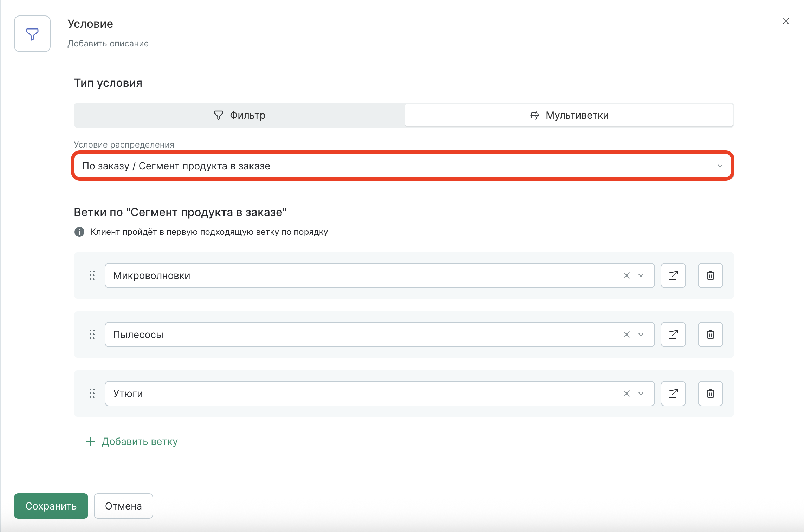Click the Утюги field text
This screenshot has height=532, width=804.
tap(128, 394)
